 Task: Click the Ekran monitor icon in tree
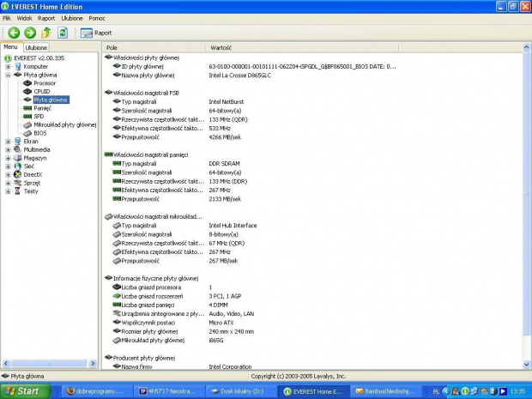[18, 141]
